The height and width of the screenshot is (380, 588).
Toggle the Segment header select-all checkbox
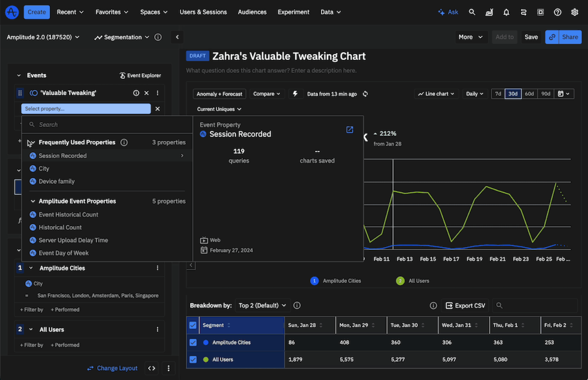193,325
